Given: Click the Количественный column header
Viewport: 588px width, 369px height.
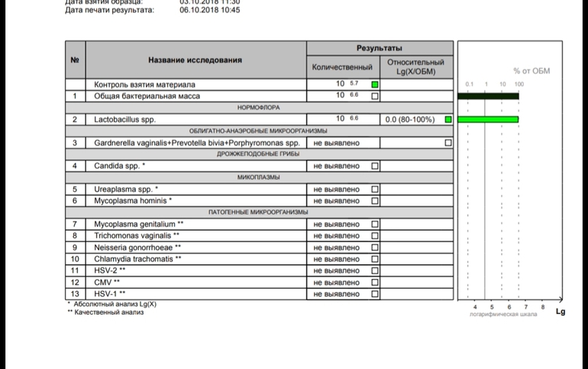Looking at the screenshot, I should click(x=343, y=66).
